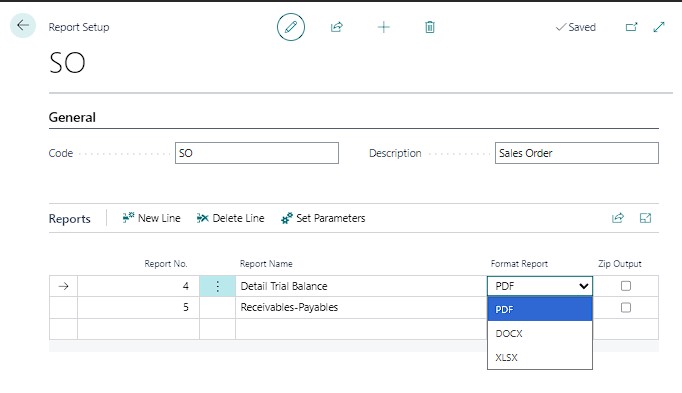Choose DOCX from the dropdown list
Viewport: 682px width, 393px height.
tap(540, 333)
